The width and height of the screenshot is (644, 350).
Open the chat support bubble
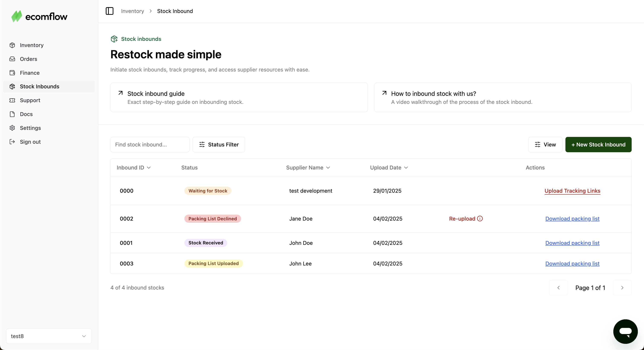pyautogui.click(x=625, y=331)
